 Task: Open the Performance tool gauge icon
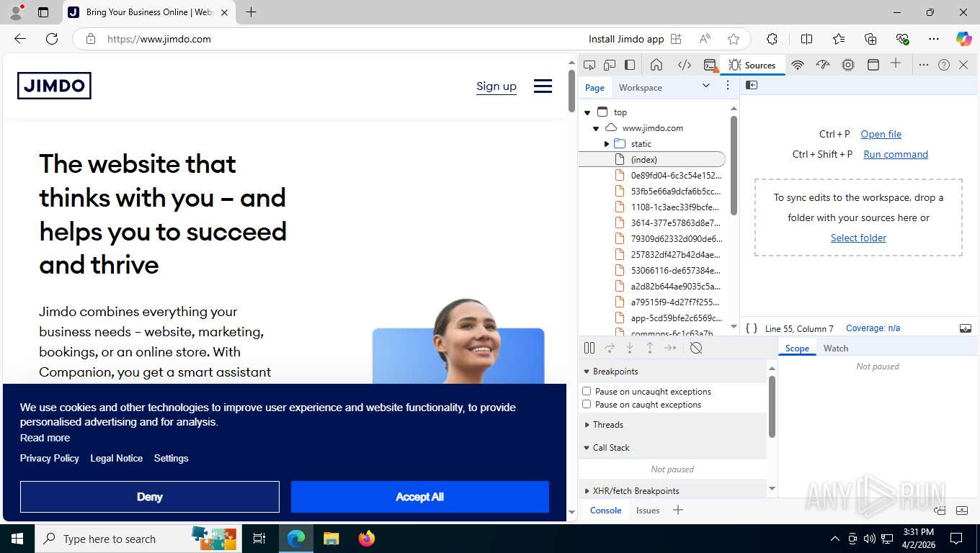[x=823, y=65]
